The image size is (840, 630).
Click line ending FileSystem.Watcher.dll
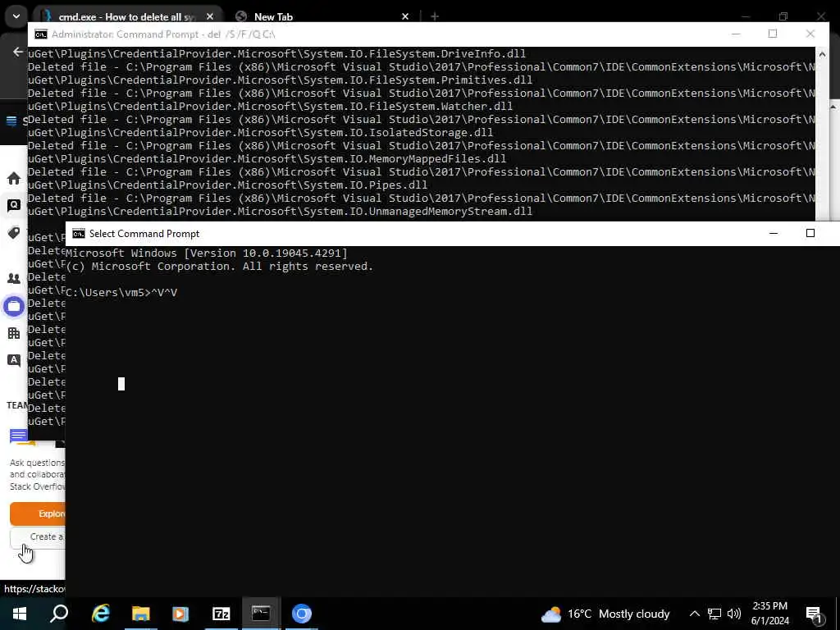point(271,107)
